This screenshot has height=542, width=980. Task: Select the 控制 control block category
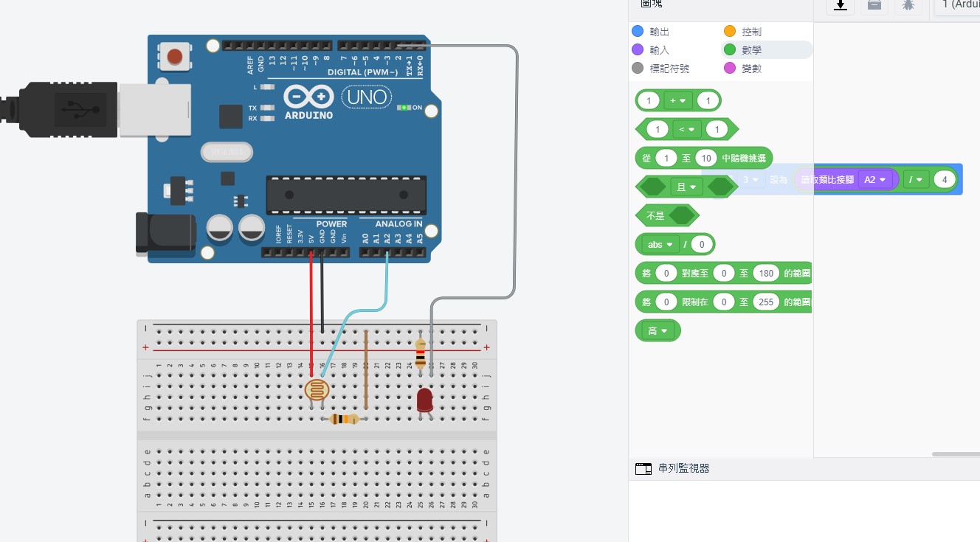751,32
